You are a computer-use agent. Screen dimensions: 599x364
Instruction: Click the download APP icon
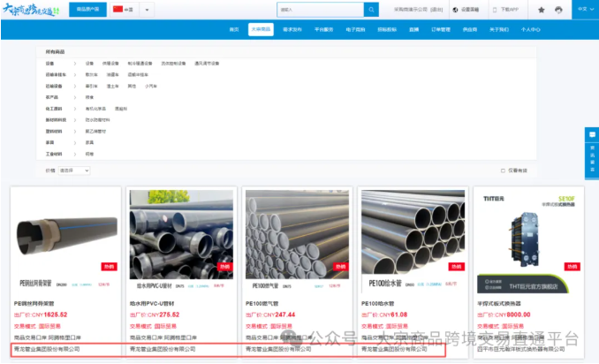[494, 10]
